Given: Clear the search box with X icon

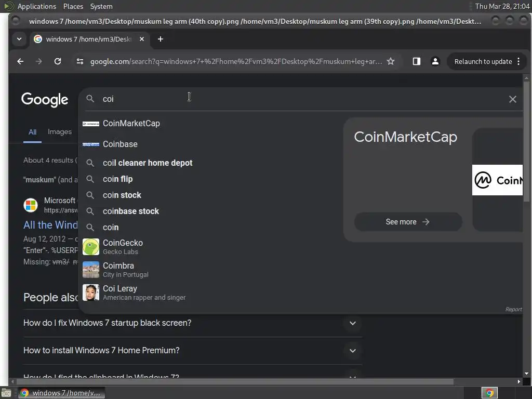Looking at the screenshot, I should 513,99.
